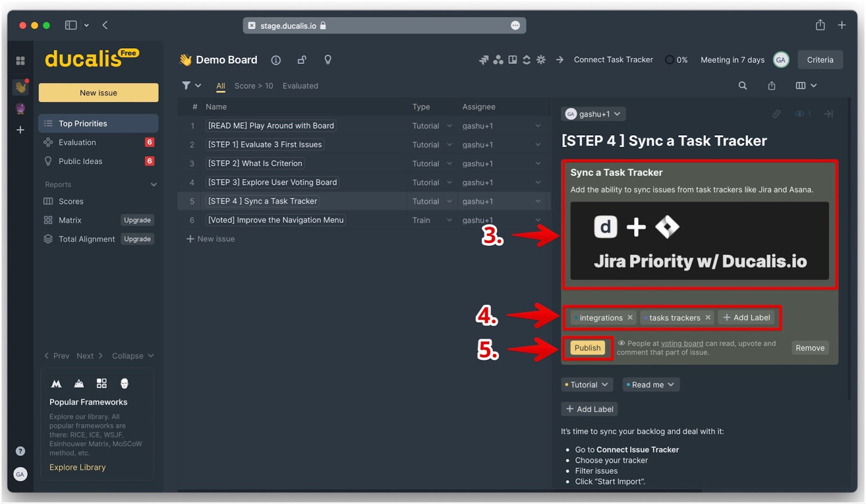Open the GA user avatar in the left rail's lower corner
This screenshot has width=866, height=504.
click(x=20, y=474)
